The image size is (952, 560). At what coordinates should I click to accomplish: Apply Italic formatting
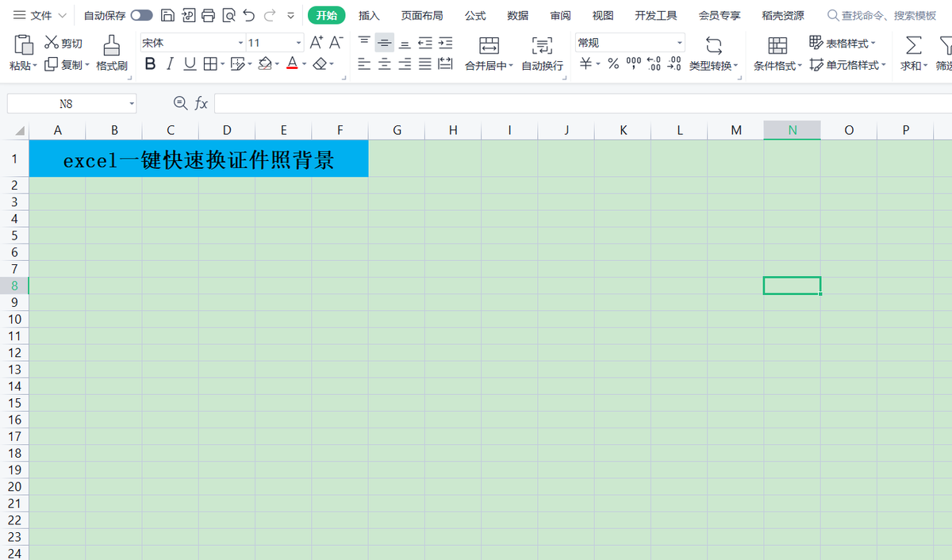click(x=169, y=64)
